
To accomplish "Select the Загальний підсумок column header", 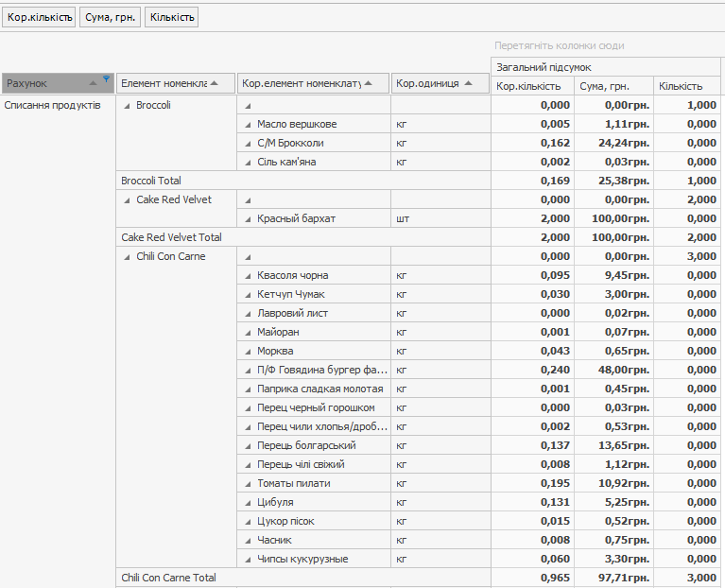I will (605, 67).
